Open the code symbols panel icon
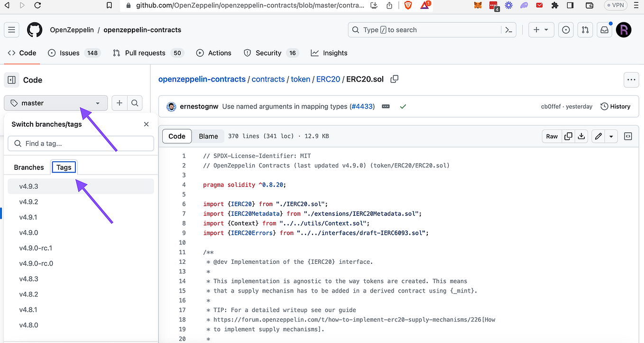The image size is (644, 343). [628, 136]
